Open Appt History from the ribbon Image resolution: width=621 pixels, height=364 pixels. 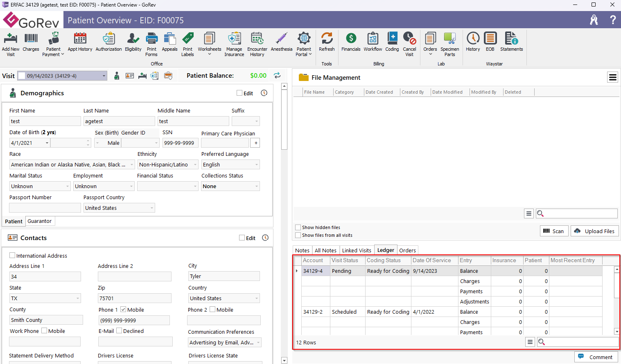pos(80,41)
